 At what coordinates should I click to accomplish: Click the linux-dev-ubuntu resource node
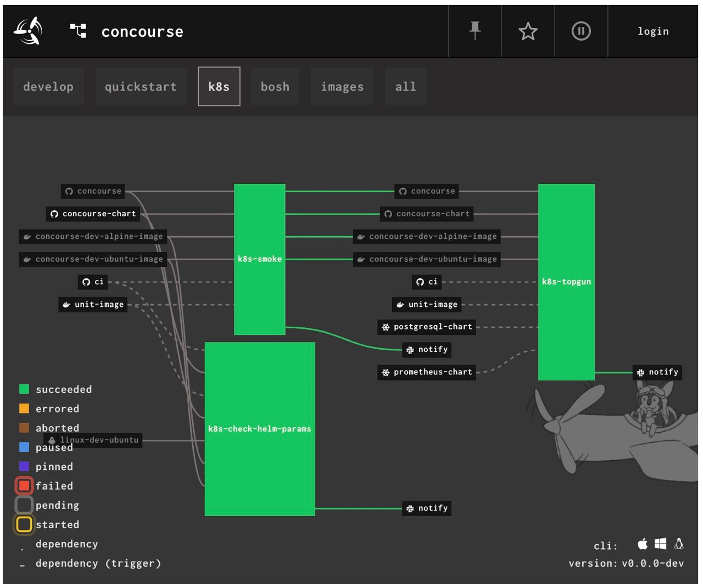[93, 440]
